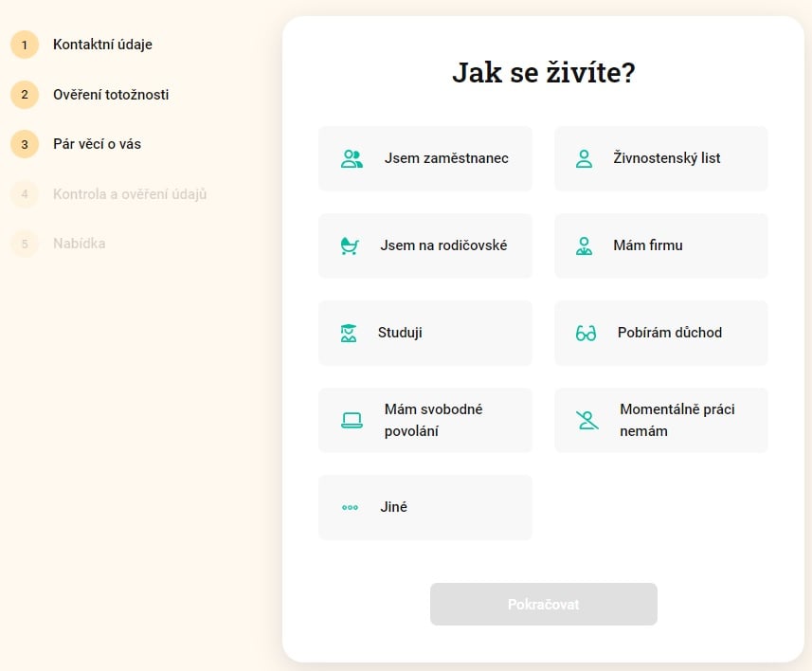Choose Momentálně práci nemám option
This screenshot has height=671, width=812.
[x=661, y=420]
